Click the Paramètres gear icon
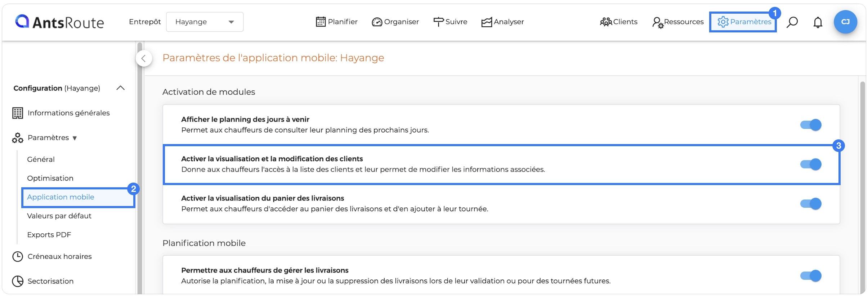The height and width of the screenshot is (296, 868). 723,22
